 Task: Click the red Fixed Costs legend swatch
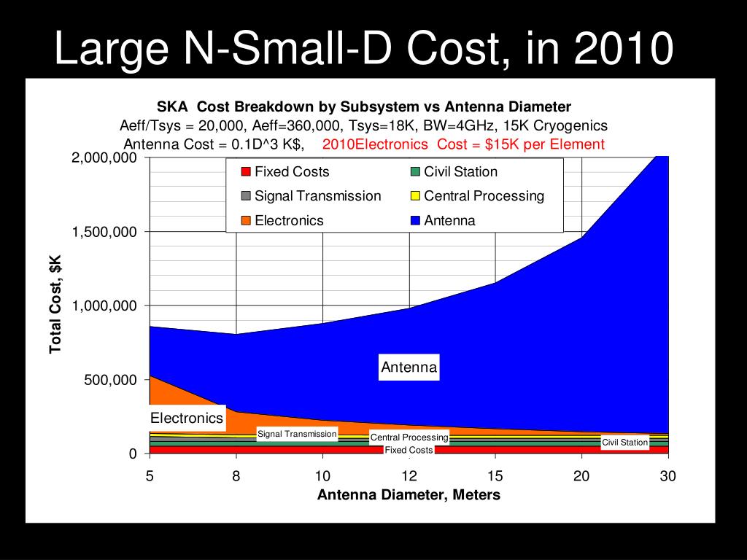click(246, 171)
